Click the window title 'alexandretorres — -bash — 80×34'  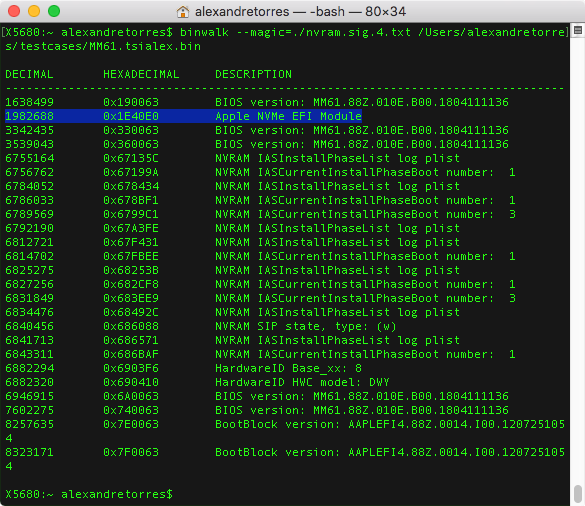(x=300, y=12)
